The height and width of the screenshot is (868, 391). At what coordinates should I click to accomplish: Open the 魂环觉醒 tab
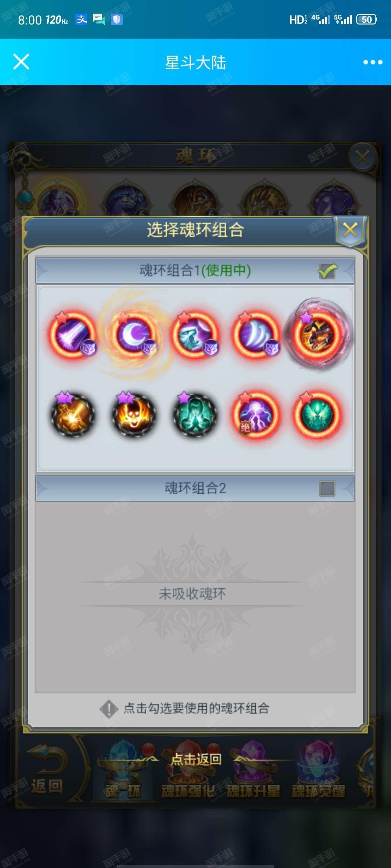pyautogui.click(x=318, y=791)
